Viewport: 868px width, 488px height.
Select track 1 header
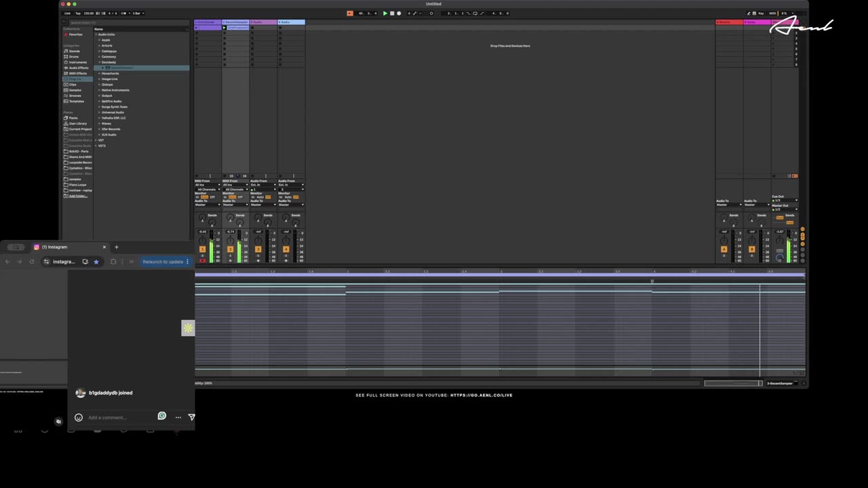coord(208,22)
